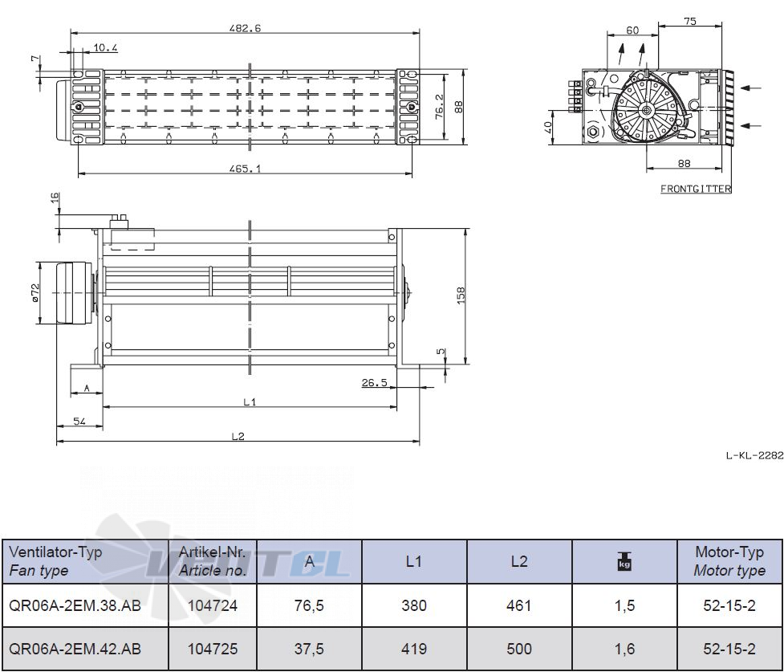Click the L2 column header
The height and width of the screenshot is (672, 784).
519,561
